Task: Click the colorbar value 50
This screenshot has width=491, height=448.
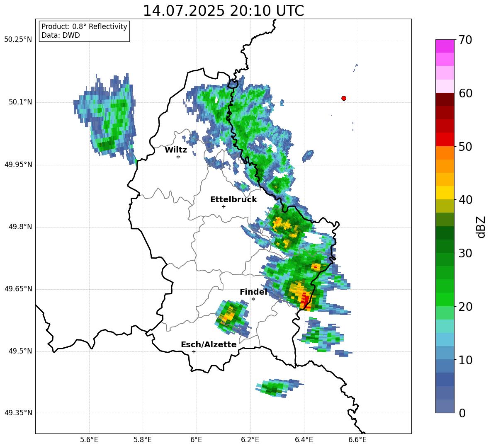Action: (x=465, y=146)
